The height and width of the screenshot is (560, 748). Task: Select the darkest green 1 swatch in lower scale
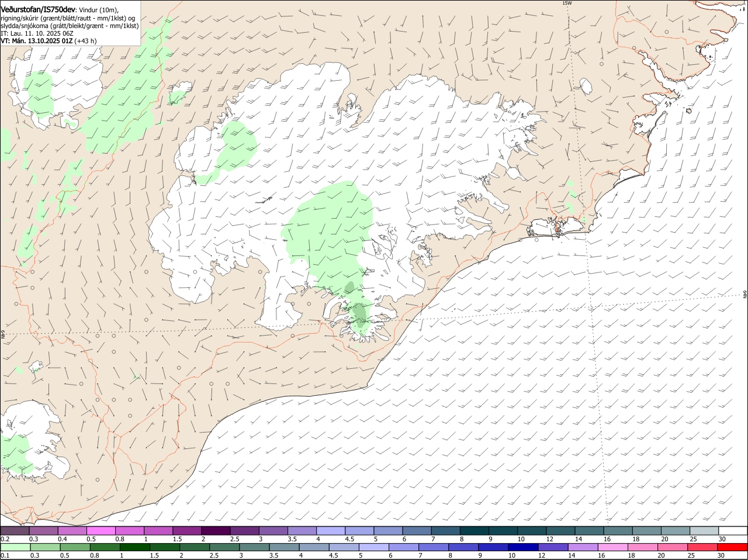pyautogui.click(x=135, y=547)
